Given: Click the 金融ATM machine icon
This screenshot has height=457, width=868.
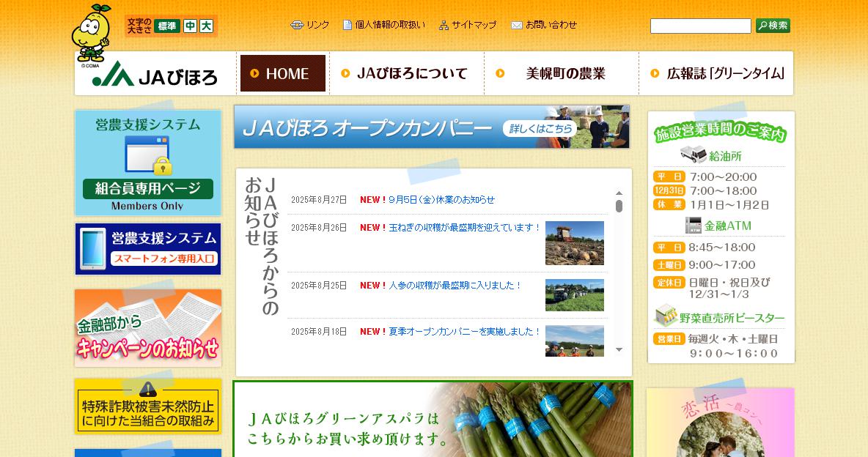Looking at the screenshot, I should pos(693,225).
